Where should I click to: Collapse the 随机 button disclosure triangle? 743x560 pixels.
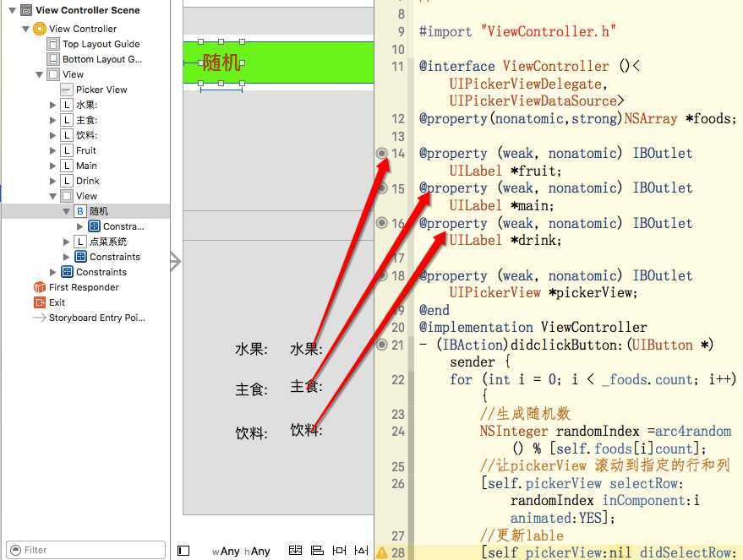pyautogui.click(x=66, y=212)
